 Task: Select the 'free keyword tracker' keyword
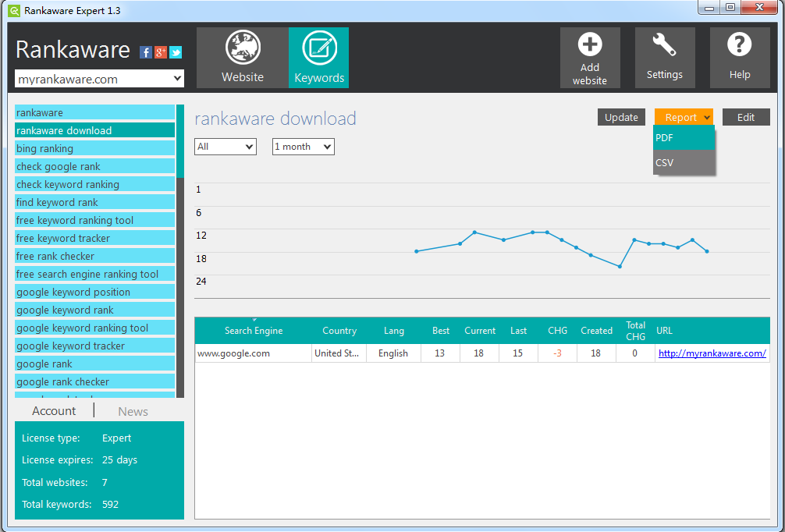coord(94,238)
